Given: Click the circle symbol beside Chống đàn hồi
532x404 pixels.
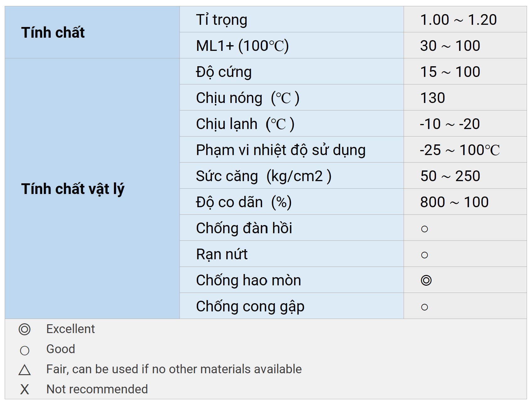Looking at the screenshot, I should (x=424, y=229).
